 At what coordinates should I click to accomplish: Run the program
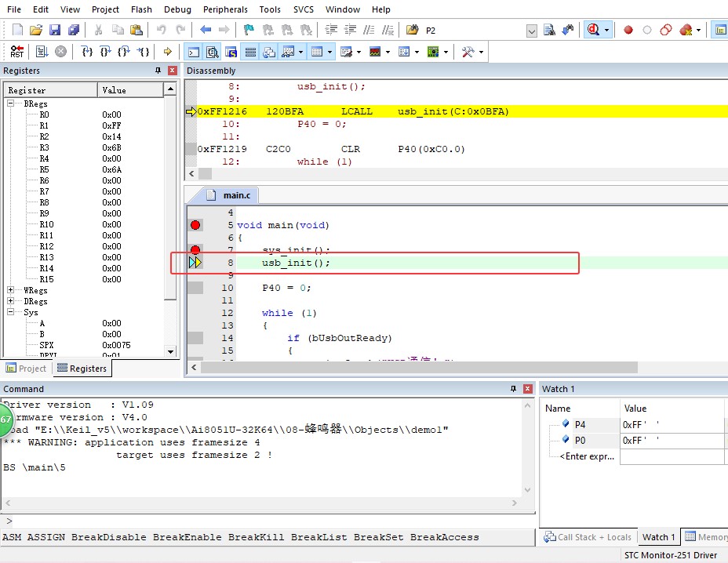point(42,52)
